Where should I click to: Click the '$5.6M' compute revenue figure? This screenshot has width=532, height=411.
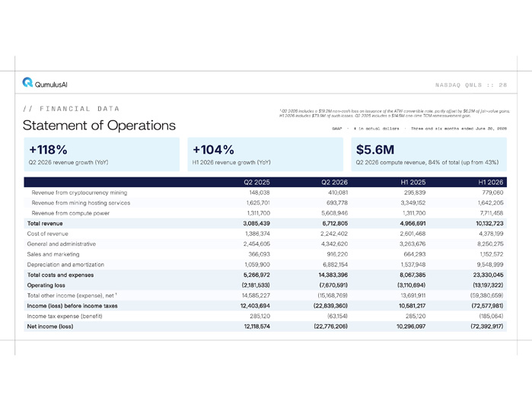pyautogui.click(x=375, y=150)
